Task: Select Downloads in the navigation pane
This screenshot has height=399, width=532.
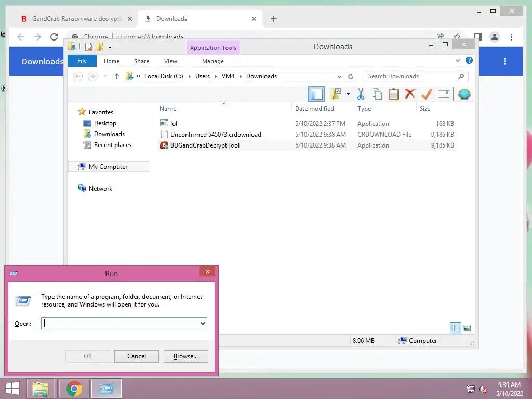Action: [109, 134]
